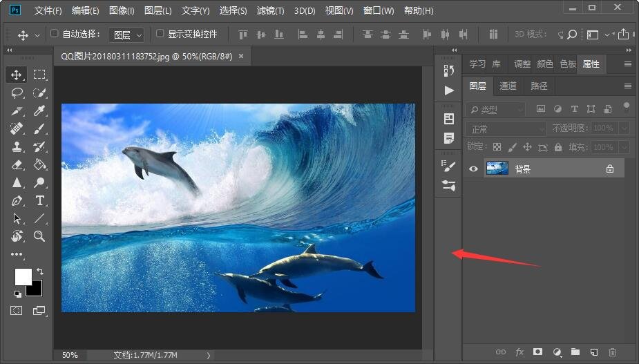The width and height of the screenshot is (639, 364).
Task: Switch to the 调整 tab
Action: pyautogui.click(x=522, y=64)
